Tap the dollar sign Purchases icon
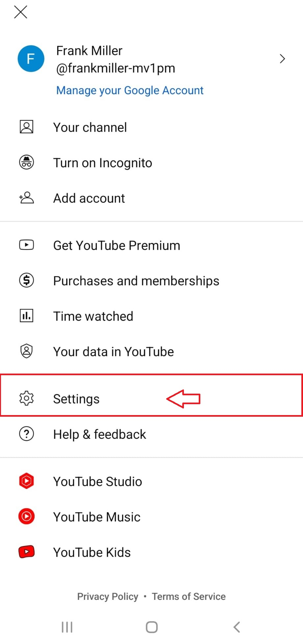Screen dimensions: 303x644 pyautogui.click(x=27, y=280)
